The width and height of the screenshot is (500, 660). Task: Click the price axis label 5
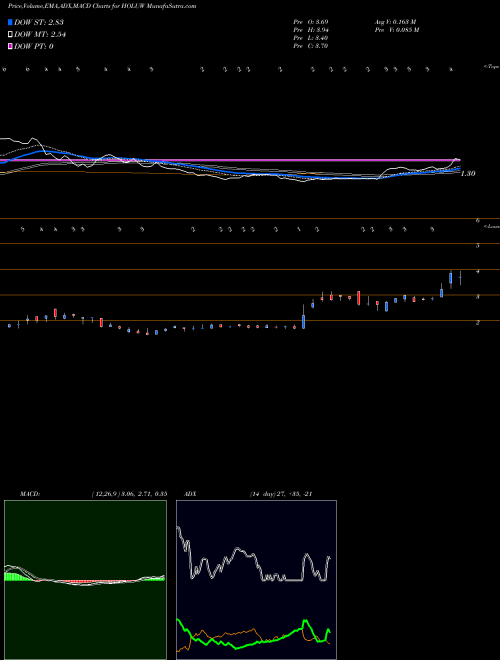(x=478, y=246)
